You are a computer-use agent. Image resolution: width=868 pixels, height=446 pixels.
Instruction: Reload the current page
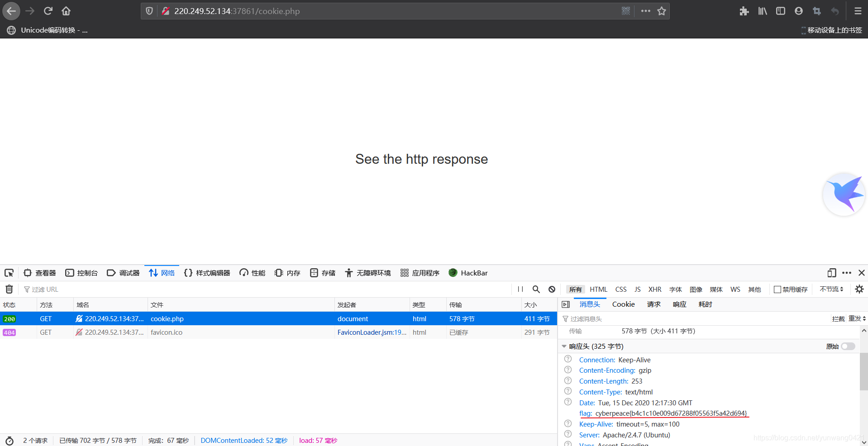[x=48, y=11]
